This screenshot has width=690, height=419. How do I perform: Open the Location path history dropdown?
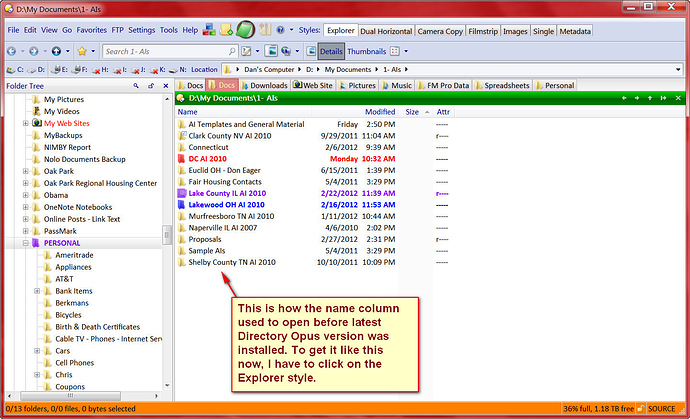click(678, 70)
